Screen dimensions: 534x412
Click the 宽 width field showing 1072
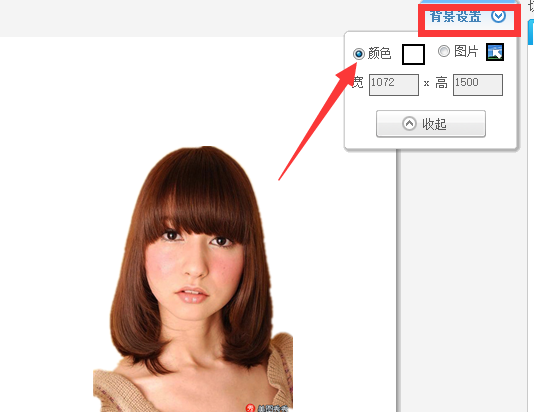point(394,85)
